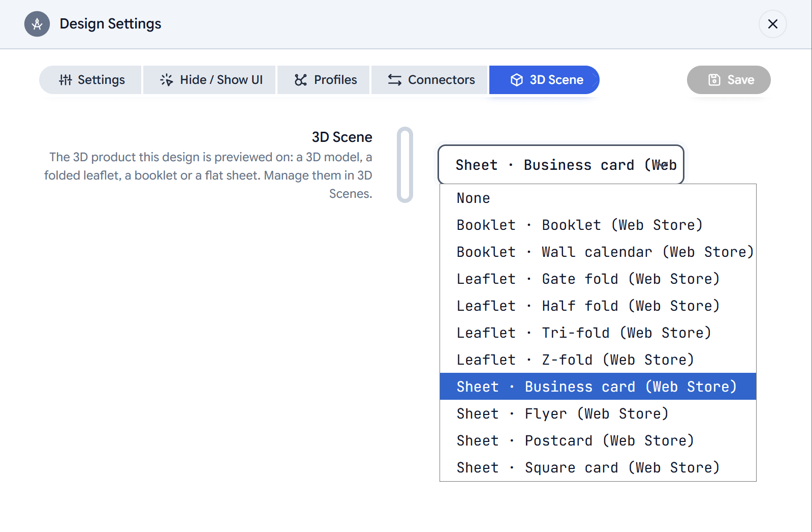Choose Leaflet · Gate fold (Web Store)
Screen dimensions: 812x532
[598, 279]
